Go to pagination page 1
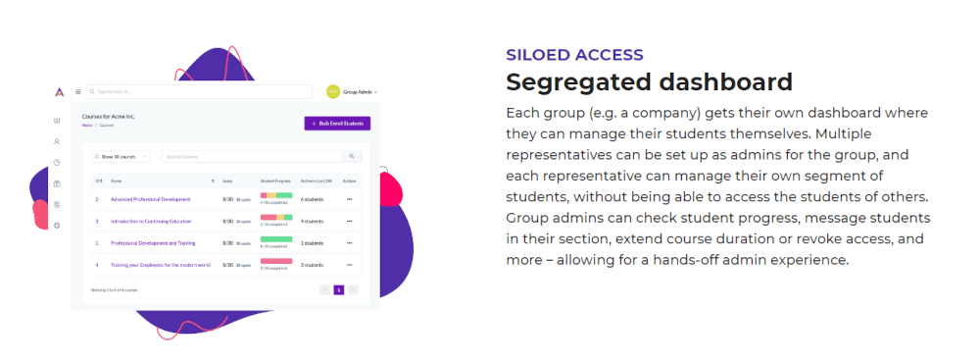The image size is (980, 364). (339, 289)
